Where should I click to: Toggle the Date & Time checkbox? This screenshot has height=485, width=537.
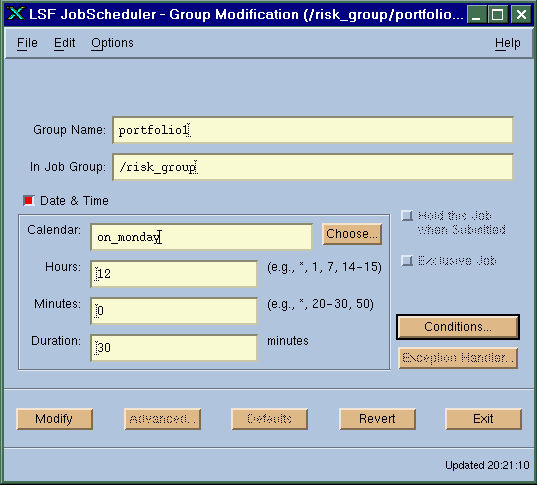tap(29, 200)
